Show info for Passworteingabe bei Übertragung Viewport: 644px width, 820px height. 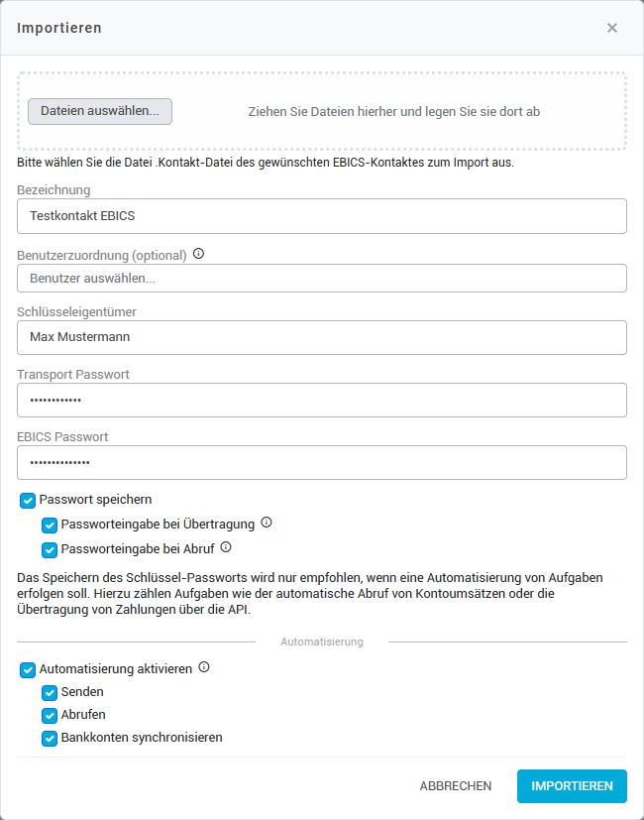tap(267, 523)
